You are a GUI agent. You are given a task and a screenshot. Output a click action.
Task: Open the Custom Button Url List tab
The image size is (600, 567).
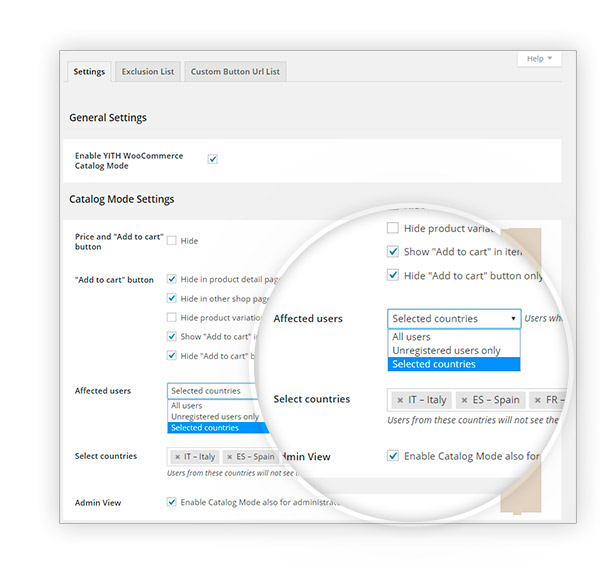point(235,72)
